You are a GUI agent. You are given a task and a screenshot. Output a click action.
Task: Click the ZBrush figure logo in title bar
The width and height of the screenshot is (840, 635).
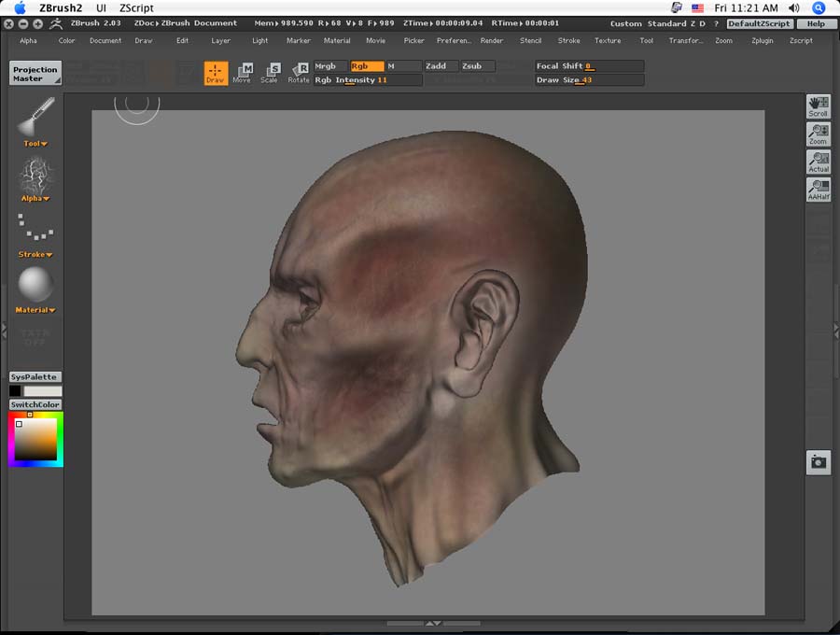(56, 23)
